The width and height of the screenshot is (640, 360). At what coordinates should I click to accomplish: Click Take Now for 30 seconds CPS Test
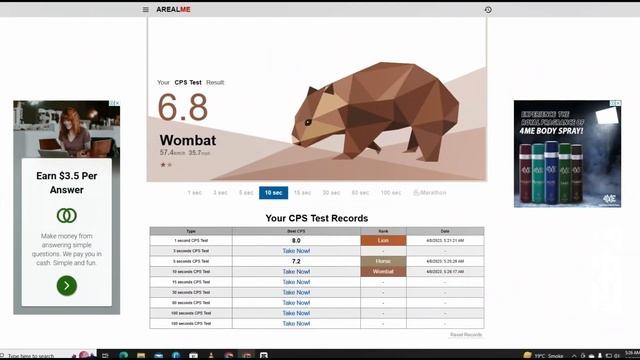click(x=296, y=292)
